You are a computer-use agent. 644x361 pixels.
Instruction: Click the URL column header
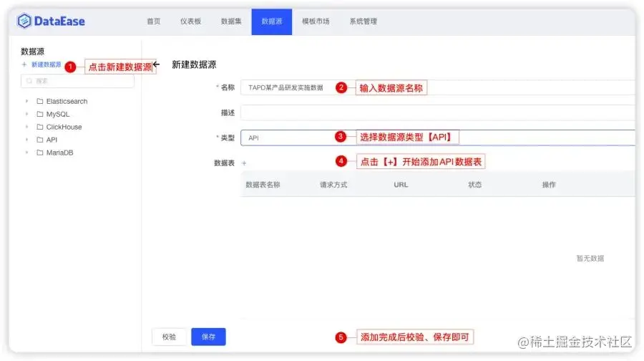click(x=401, y=185)
